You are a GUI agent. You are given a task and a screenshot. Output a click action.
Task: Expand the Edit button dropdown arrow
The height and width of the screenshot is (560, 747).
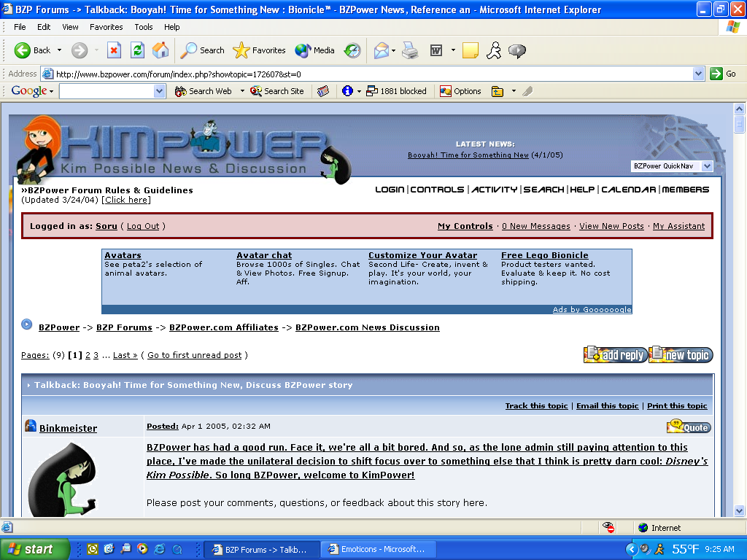point(453,50)
